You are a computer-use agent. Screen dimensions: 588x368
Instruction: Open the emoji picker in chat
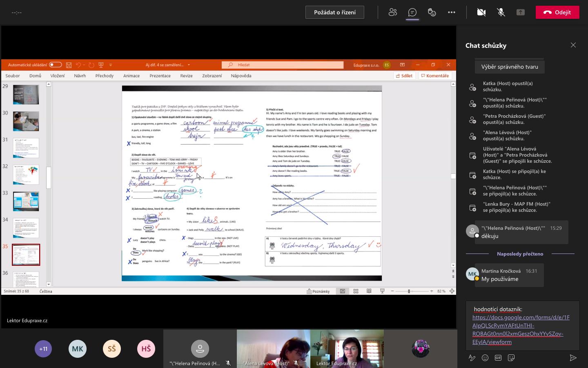click(x=485, y=358)
